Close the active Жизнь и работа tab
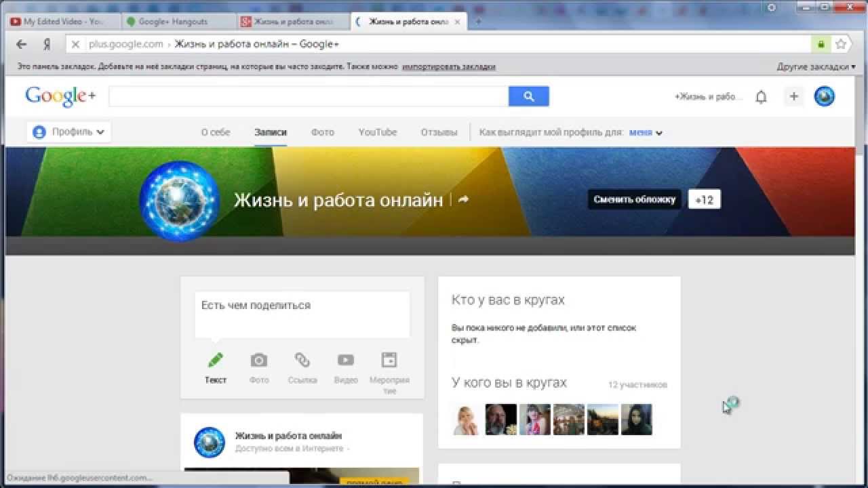 click(458, 22)
